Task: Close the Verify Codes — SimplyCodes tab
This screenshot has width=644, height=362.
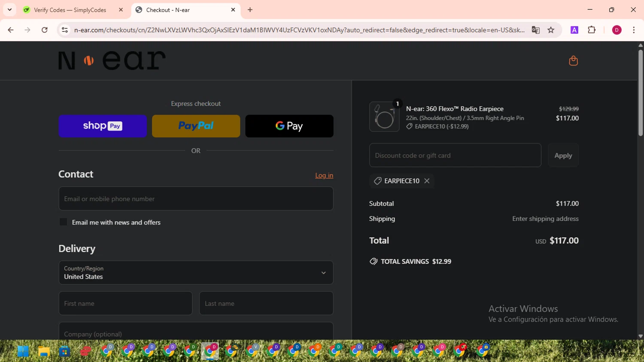Action: point(121,10)
